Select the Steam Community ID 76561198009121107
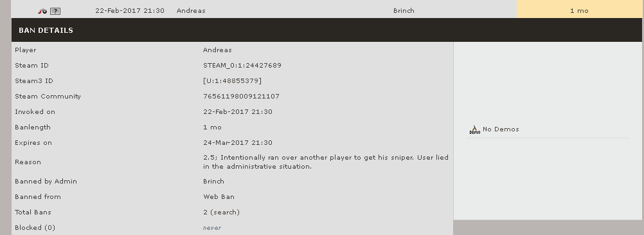 point(241,97)
